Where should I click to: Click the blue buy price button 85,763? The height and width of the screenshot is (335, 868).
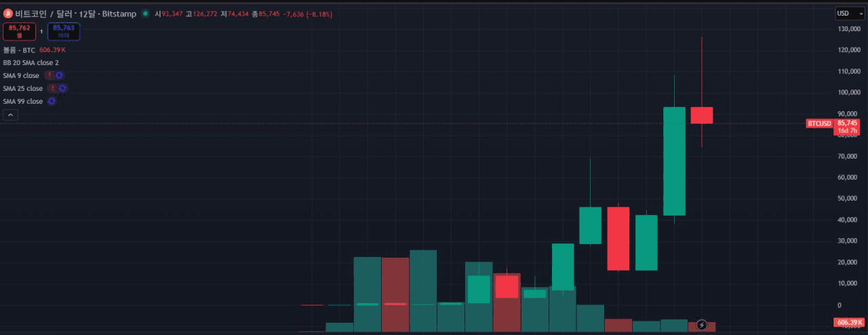point(63,31)
